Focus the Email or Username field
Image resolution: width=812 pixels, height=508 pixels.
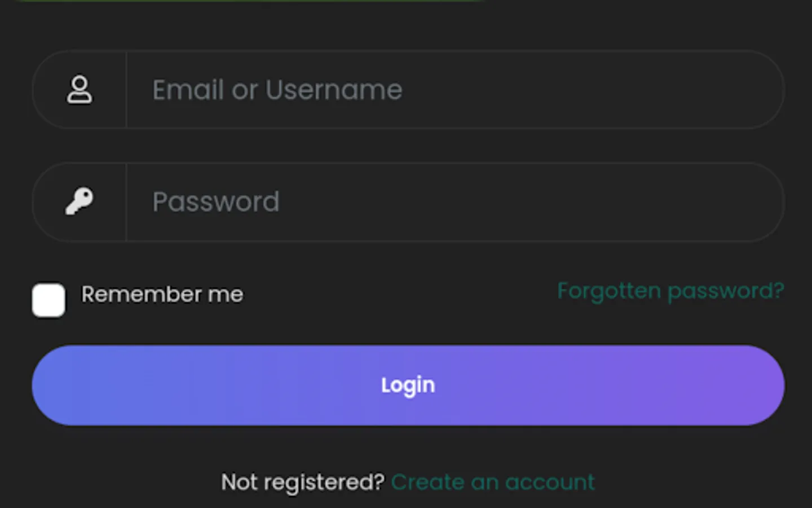coord(451,90)
